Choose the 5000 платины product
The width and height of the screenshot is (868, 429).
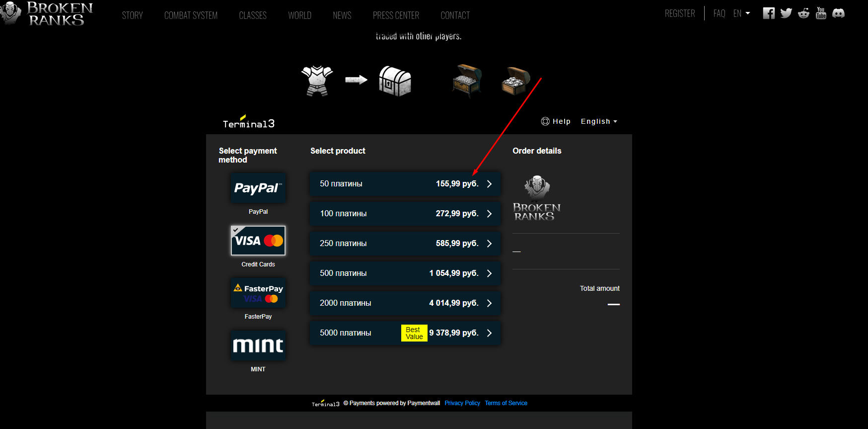[405, 333]
